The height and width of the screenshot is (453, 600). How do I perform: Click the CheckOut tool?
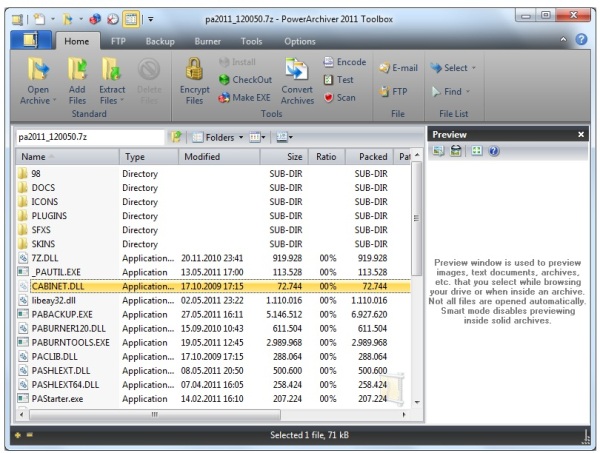click(245, 80)
